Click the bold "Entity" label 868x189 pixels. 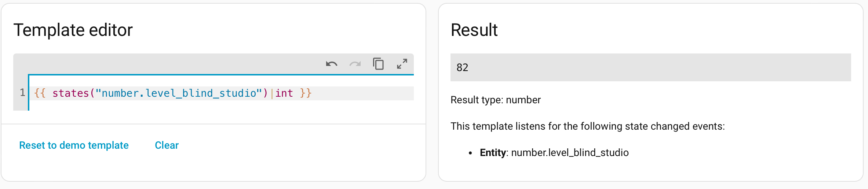[493, 153]
